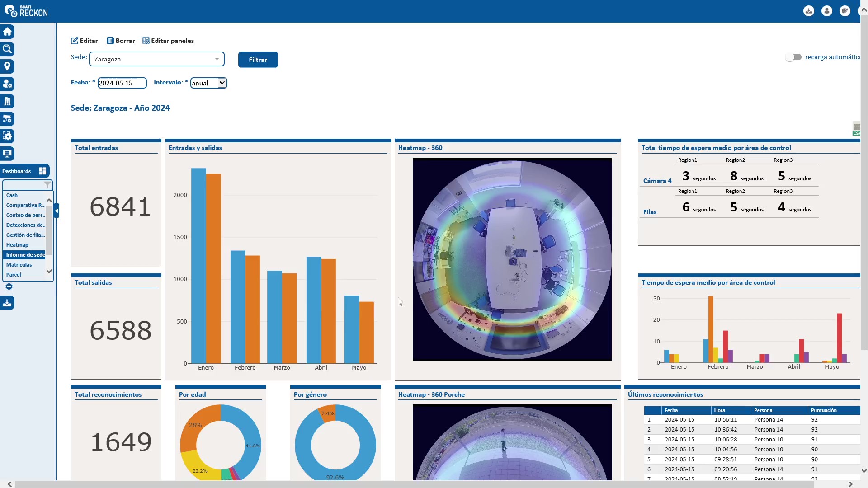
Task: Click the Editar paneles icon
Action: click(x=146, y=41)
